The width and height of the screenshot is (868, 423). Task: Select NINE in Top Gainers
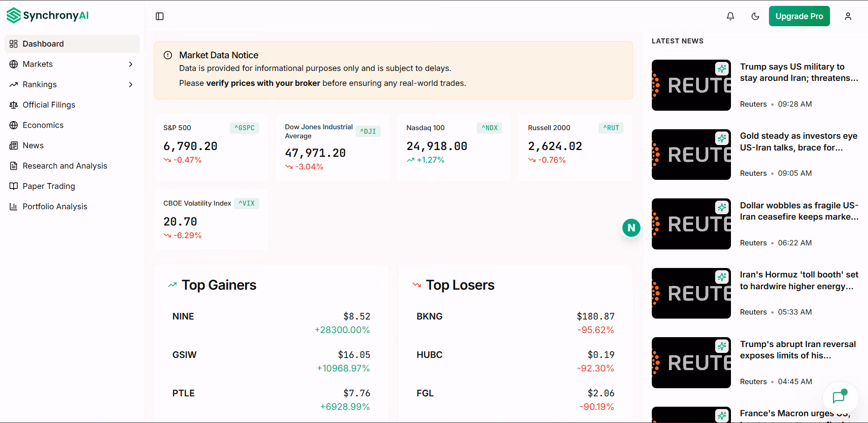271,323
